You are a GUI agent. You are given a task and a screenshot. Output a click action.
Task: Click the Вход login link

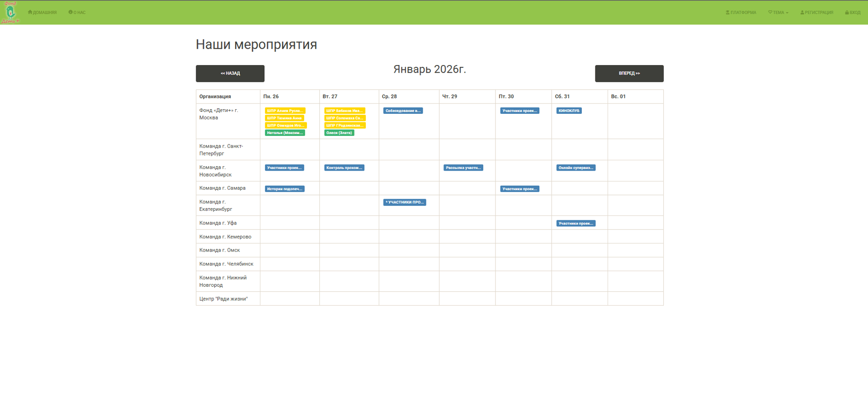(853, 13)
